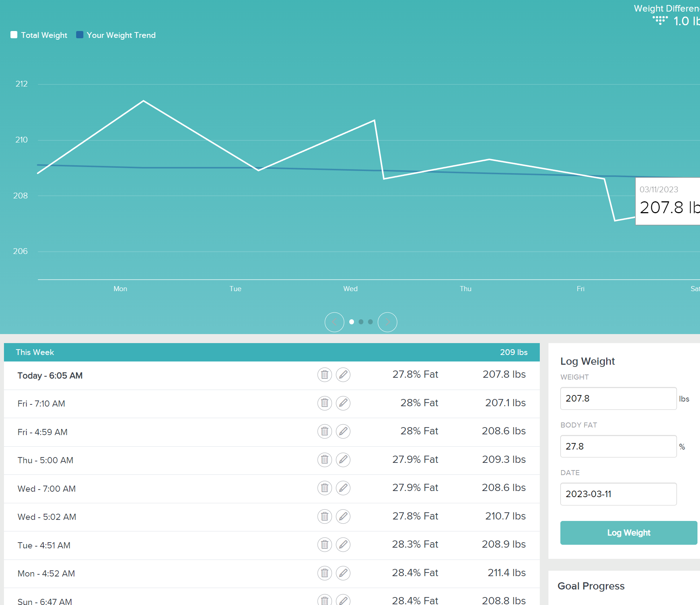
Task: Select the third chart pagination dot
Action: 370,322
